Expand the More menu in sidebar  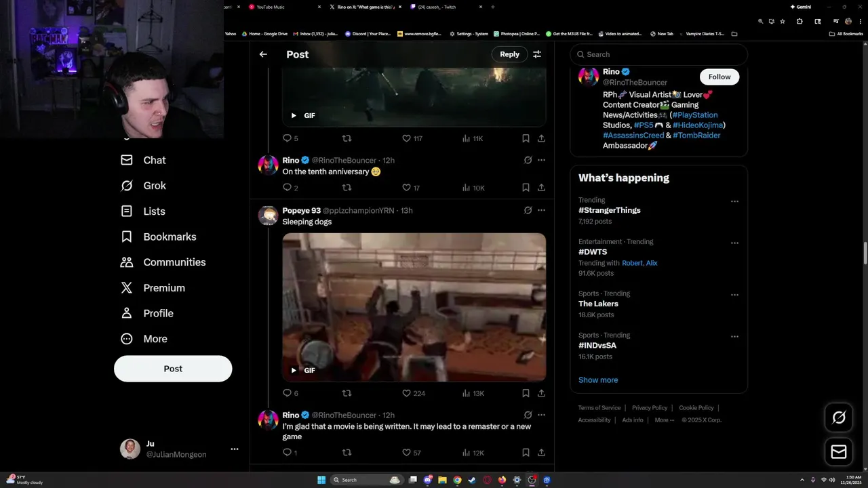tap(144, 339)
